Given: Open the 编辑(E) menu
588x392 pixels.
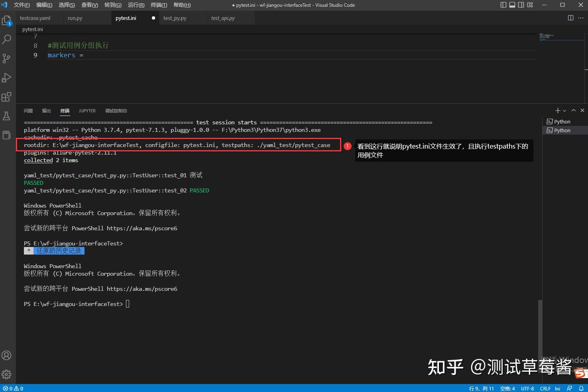Looking at the screenshot, I should coord(44,5).
